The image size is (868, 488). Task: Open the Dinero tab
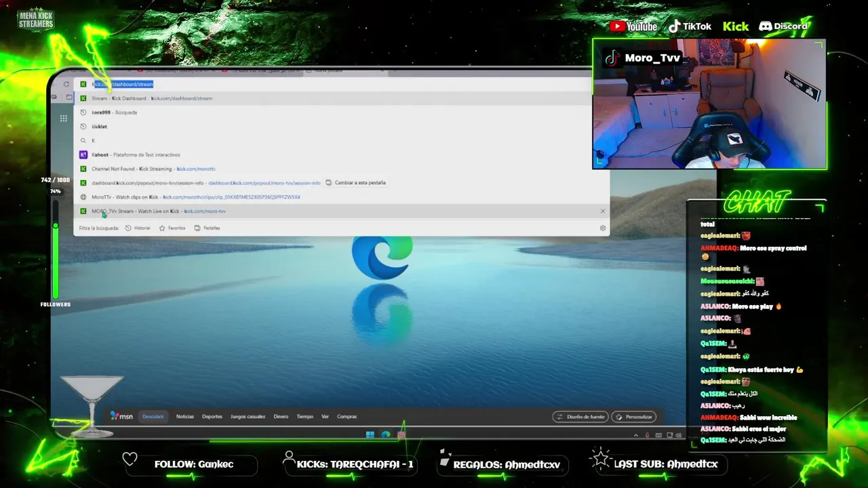(281, 417)
